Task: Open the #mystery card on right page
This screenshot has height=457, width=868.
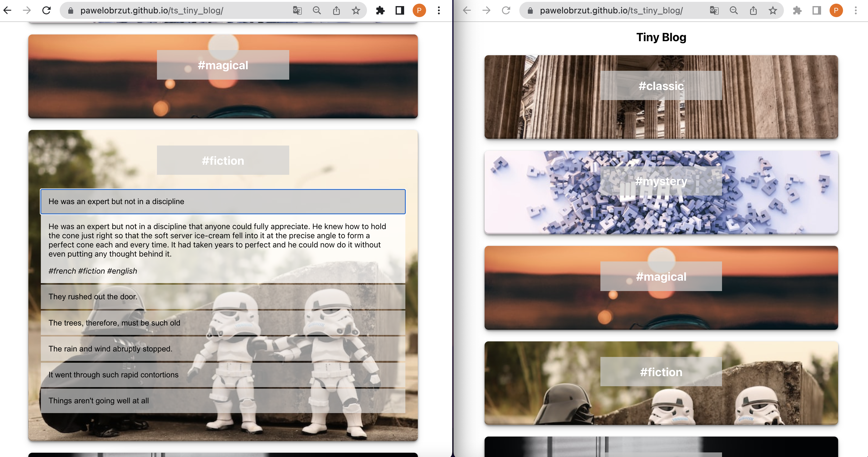Action: point(661,192)
